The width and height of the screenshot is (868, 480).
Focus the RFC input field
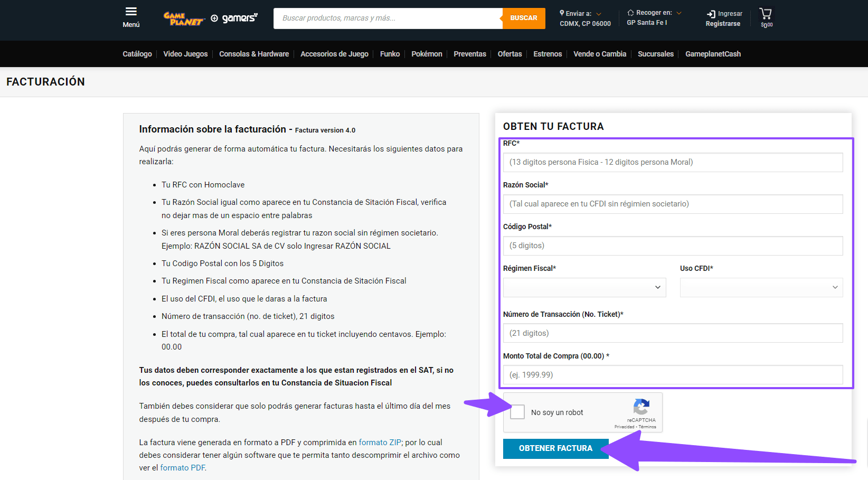(673, 163)
